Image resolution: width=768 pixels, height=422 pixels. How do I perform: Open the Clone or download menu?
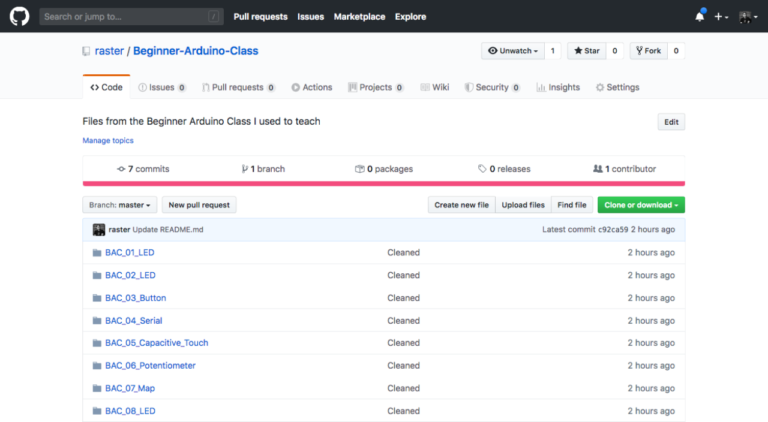click(641, 205)
